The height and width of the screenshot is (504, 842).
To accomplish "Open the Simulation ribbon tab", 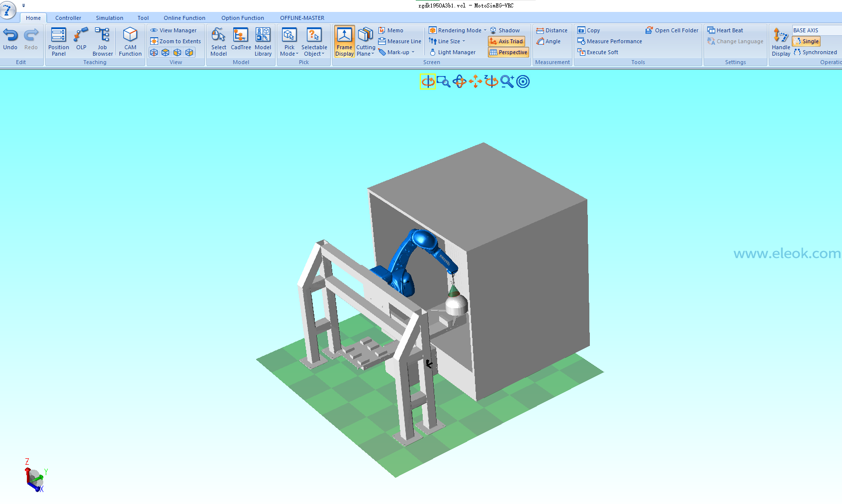I will (x=109, y=18).
